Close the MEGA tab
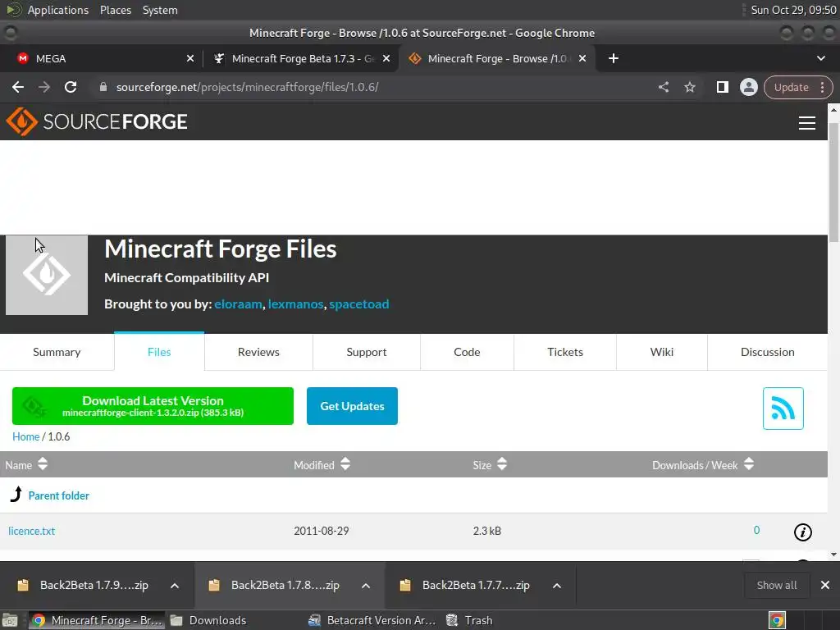 pos(190,58)
